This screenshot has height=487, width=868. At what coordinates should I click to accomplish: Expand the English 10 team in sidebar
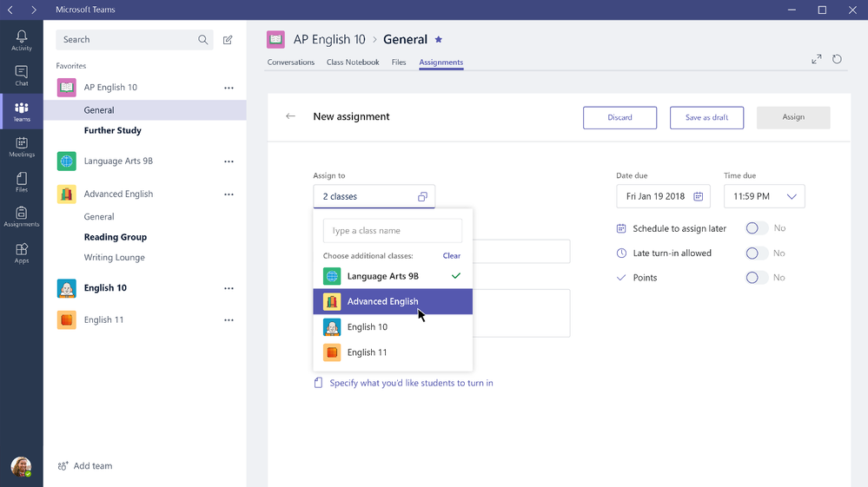tap(105, 288)
